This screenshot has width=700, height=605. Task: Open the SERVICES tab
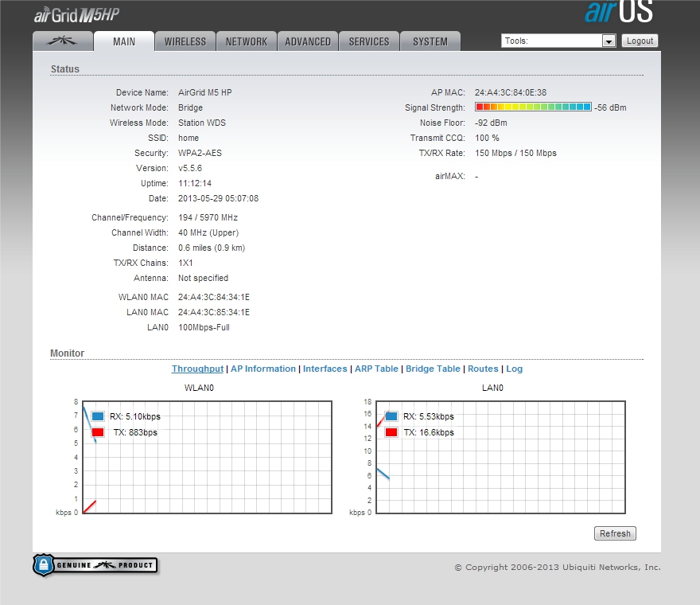369,41
